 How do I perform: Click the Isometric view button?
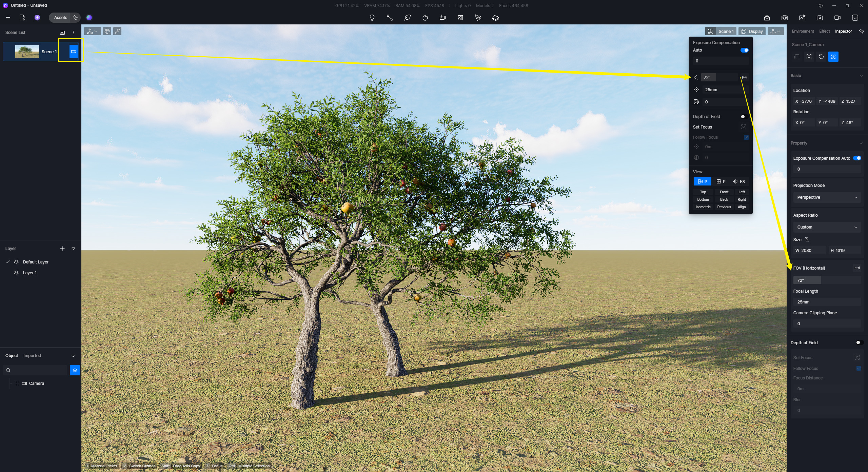tap(703, 207)
